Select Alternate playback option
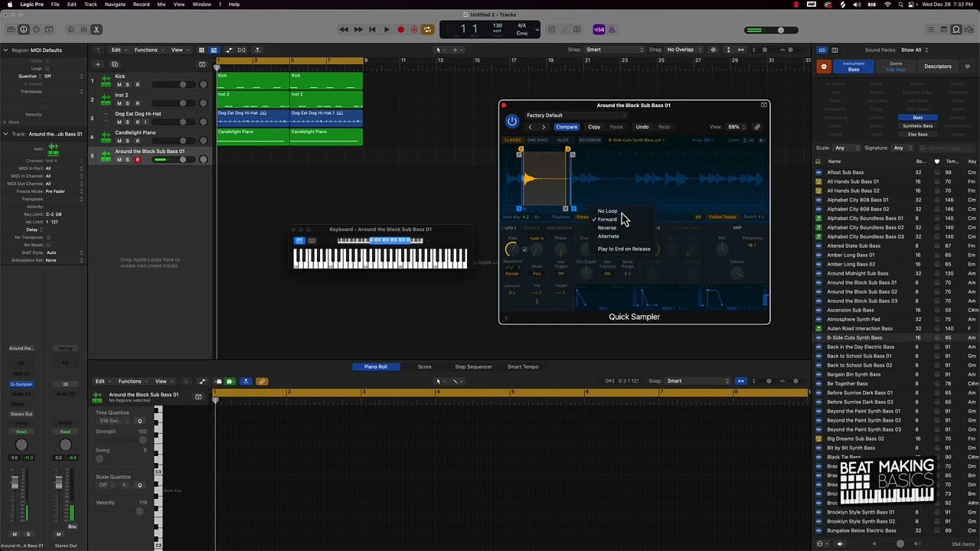Image resolution: width=980 pixels, height=551 pixels. pyautogui.click(x=608, y=236)
